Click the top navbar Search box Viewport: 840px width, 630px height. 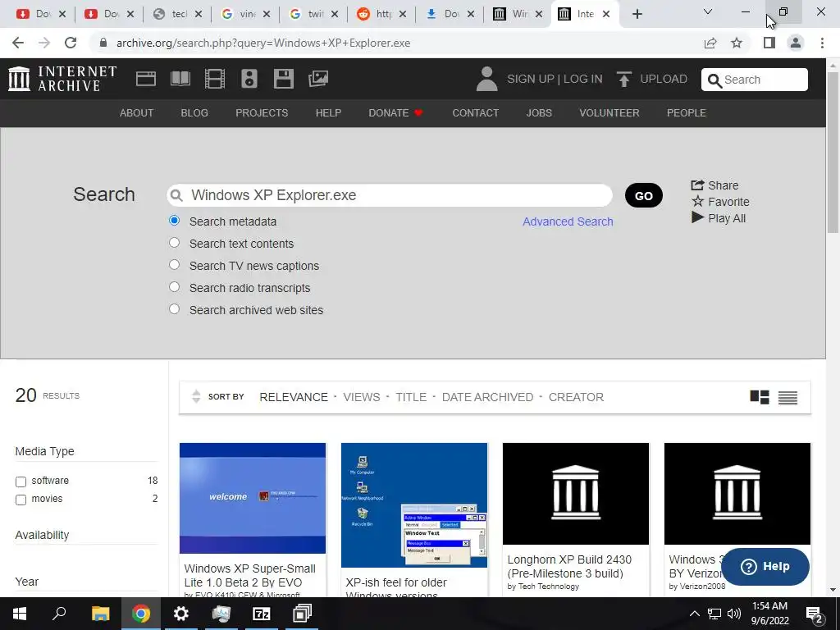[x=755, y=80]
